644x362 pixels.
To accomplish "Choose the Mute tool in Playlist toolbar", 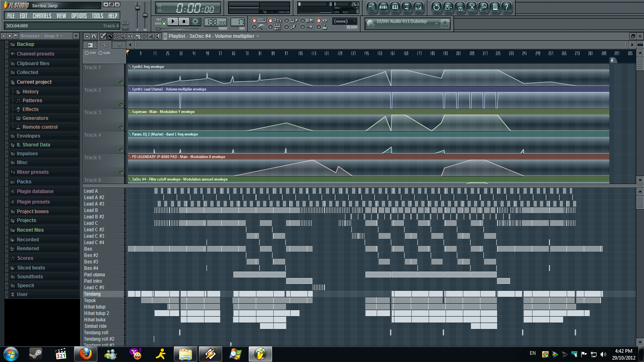I will (x=124, y=36).
